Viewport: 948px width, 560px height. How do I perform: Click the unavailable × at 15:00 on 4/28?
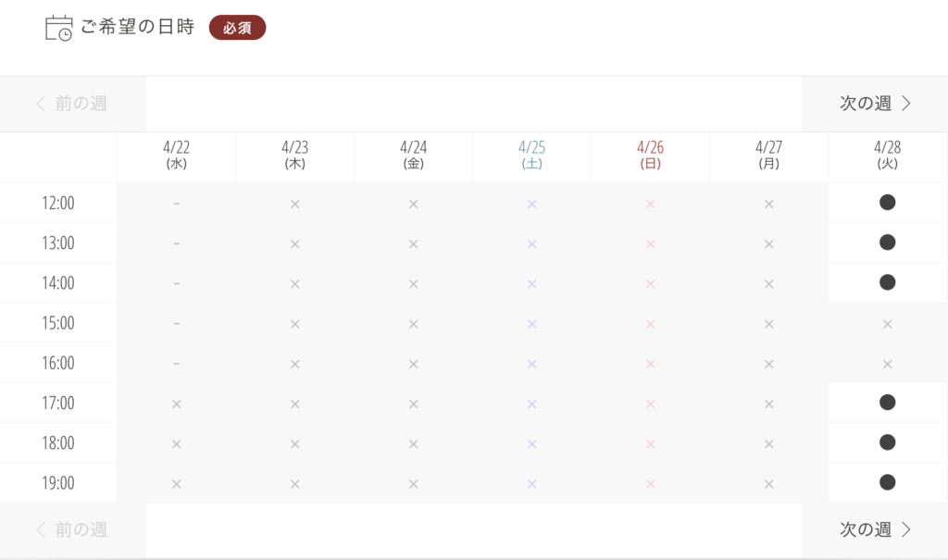pyautogui.click(x=887, y=324)
